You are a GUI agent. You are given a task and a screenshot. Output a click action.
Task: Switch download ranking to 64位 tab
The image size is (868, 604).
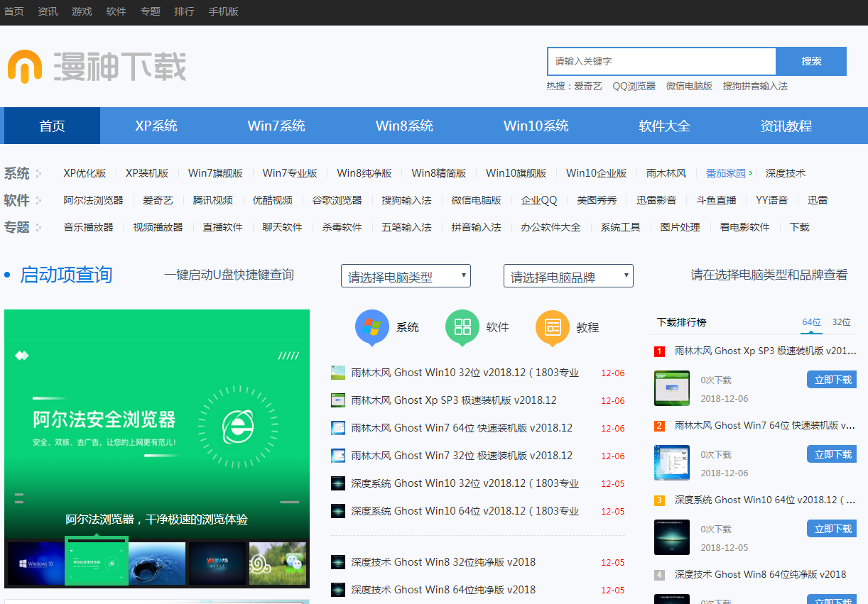click(x=812, y=322)
